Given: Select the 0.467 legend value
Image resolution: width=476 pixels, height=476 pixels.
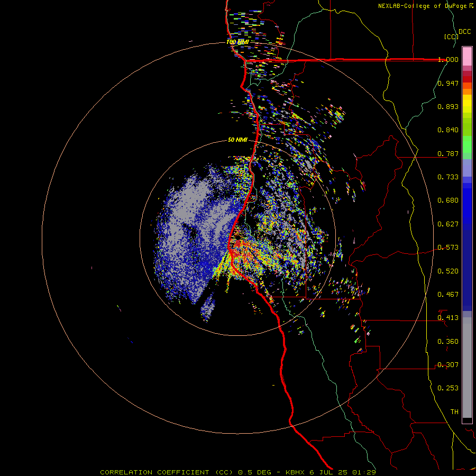Looking at the screenshot, I should click(x=448, y=295).
